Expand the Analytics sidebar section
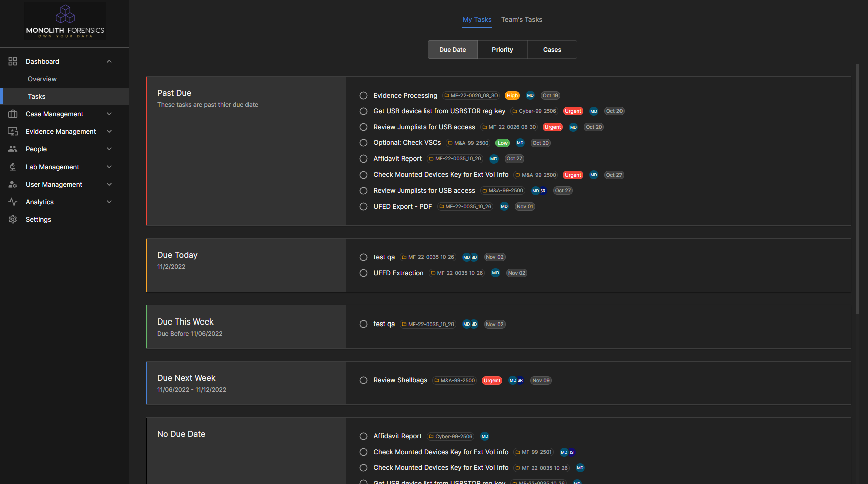Screen dimensions: 868x484 point(109,202)
